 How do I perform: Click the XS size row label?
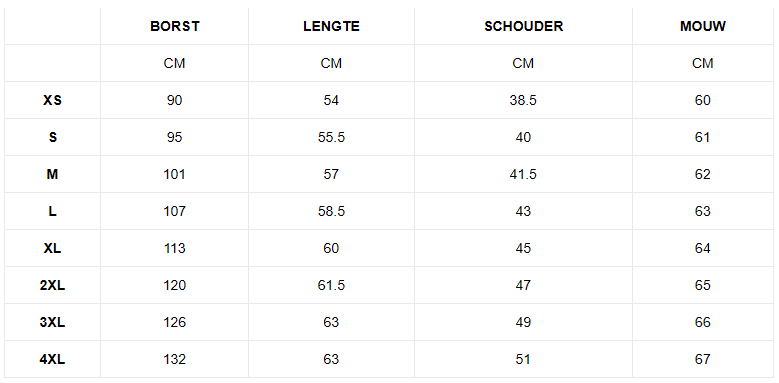click(52, 100)
